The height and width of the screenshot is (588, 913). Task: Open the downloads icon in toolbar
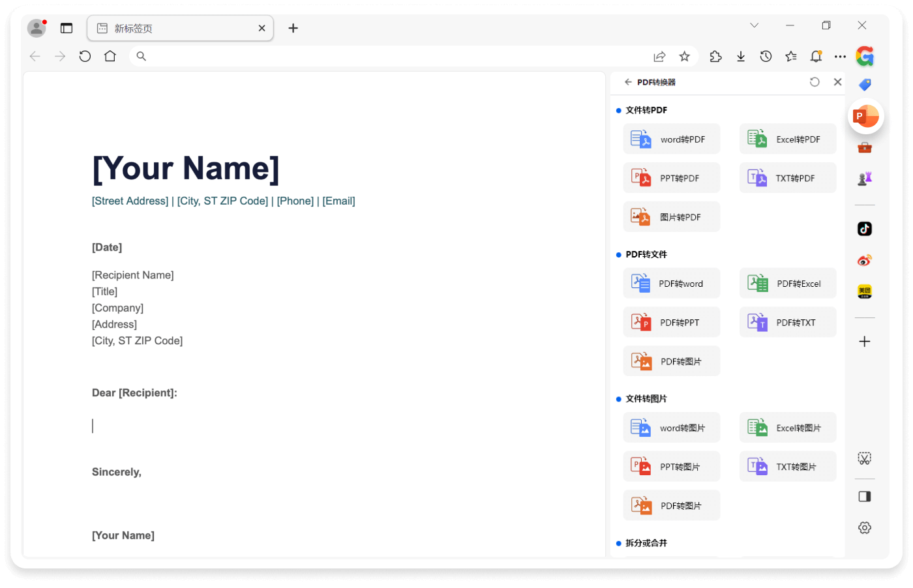click(x=741, y=57)
